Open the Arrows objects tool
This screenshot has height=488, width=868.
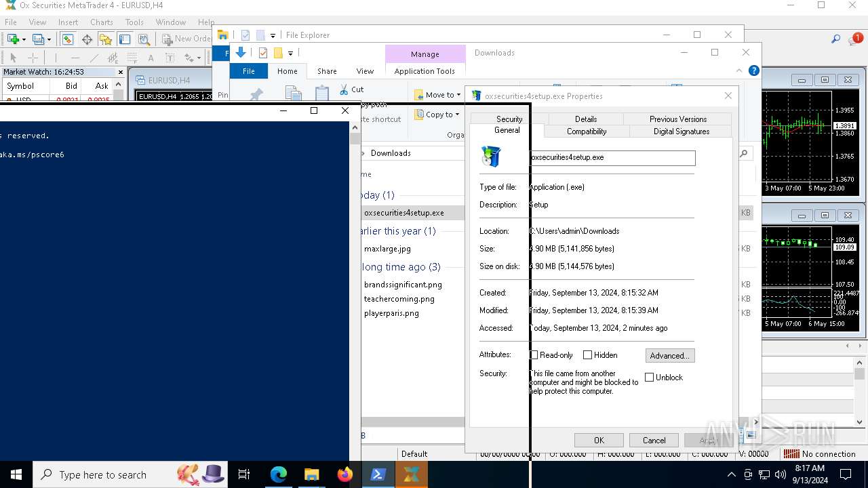(x=189, y=58)
